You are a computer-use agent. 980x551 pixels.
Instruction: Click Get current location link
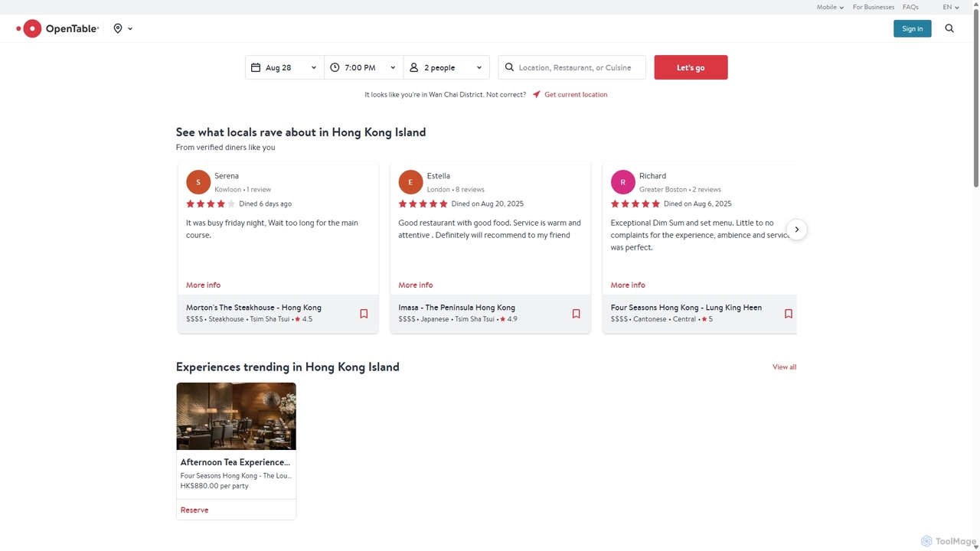click(576, 95)
